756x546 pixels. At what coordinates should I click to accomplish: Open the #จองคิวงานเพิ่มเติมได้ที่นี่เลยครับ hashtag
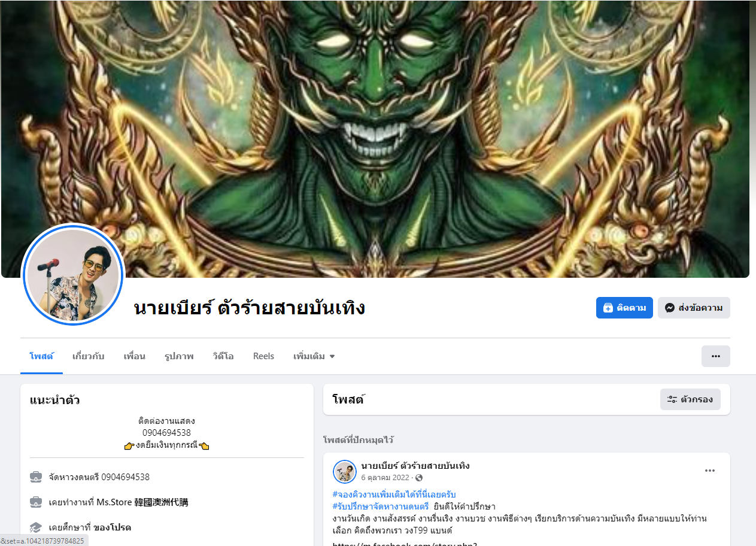click(394, 495)
